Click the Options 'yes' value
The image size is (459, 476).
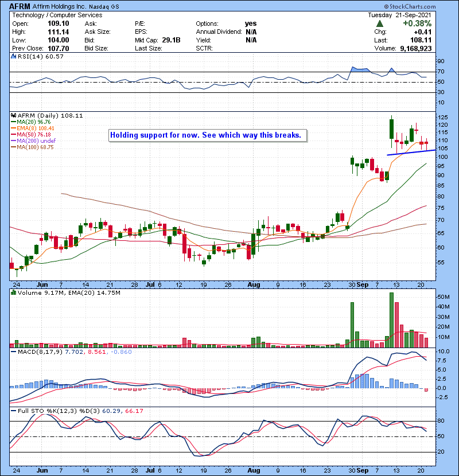click(x=251, y=24)
